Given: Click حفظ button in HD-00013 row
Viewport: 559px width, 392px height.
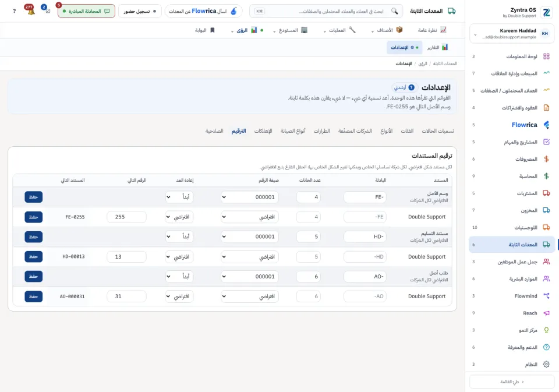Looking at the screenshot, I should 34,256.
